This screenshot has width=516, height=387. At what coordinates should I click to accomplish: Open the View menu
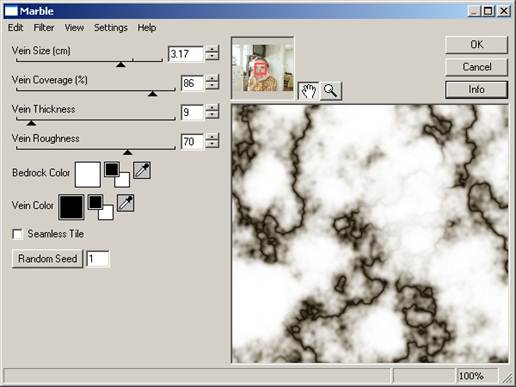coord(74,28)
